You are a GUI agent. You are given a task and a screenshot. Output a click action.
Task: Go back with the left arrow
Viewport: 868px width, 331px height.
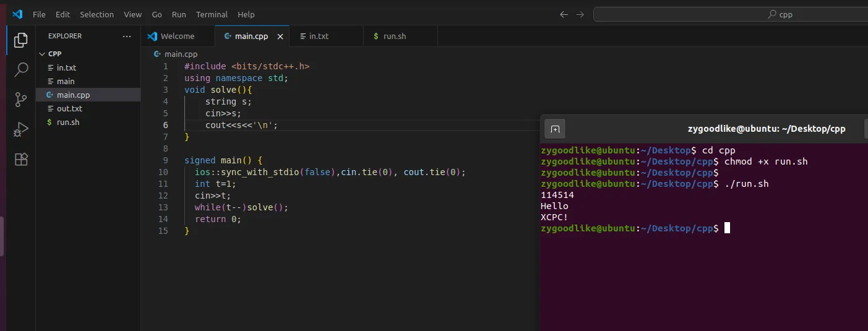pyautogui.click(x=564, y=14)
